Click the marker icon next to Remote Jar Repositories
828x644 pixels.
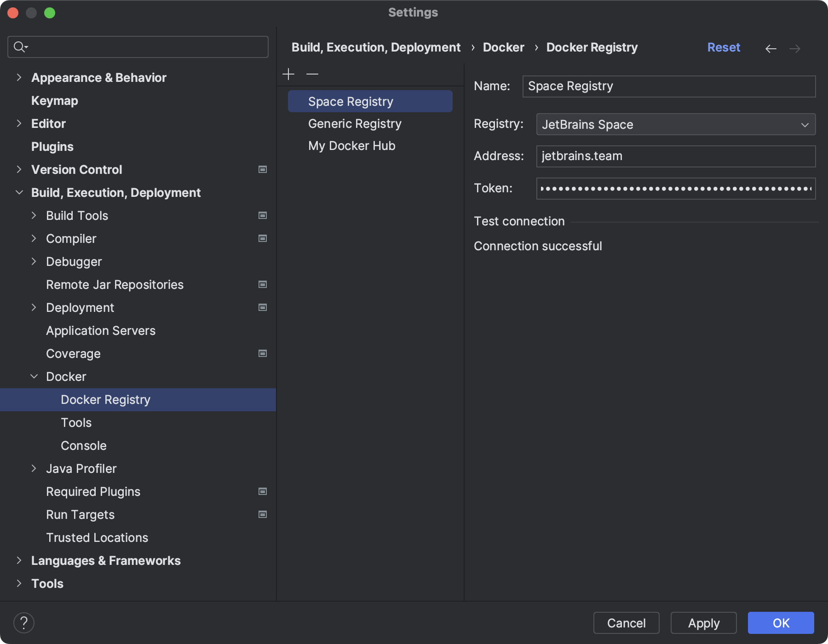pyautogui.click(x=262, y=284)
